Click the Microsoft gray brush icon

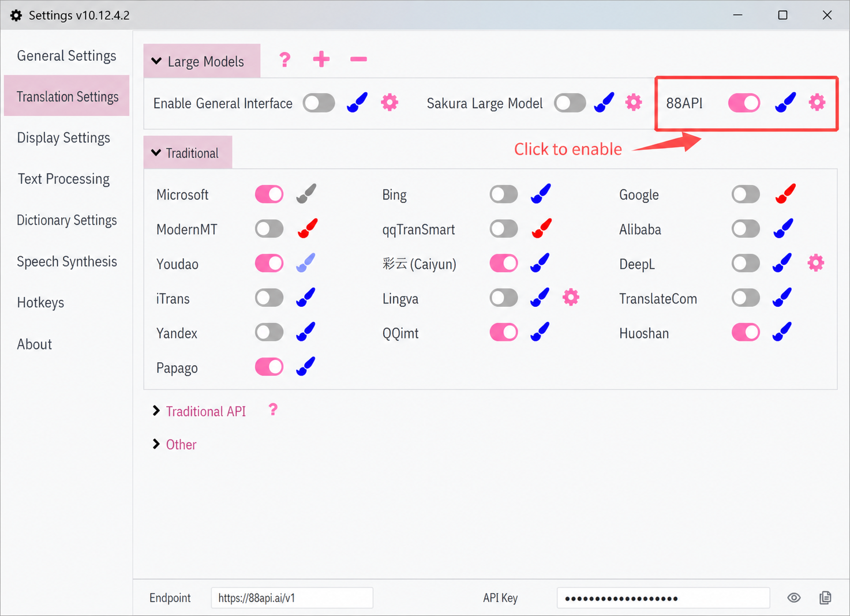tap(306, 194)
